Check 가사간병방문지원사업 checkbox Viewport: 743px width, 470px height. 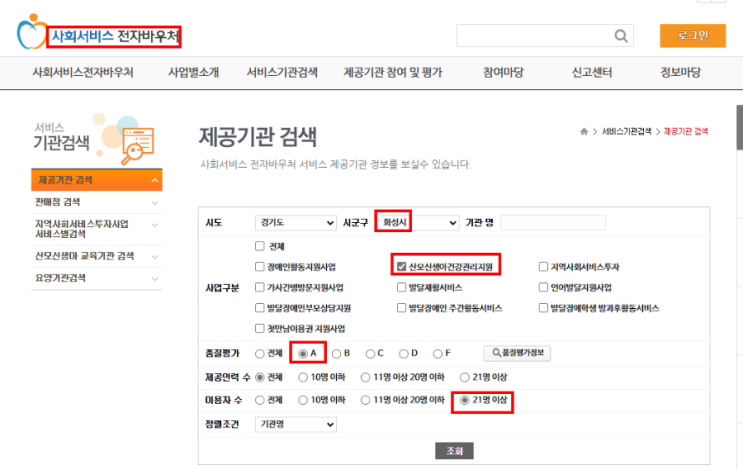tap(260, 287)
